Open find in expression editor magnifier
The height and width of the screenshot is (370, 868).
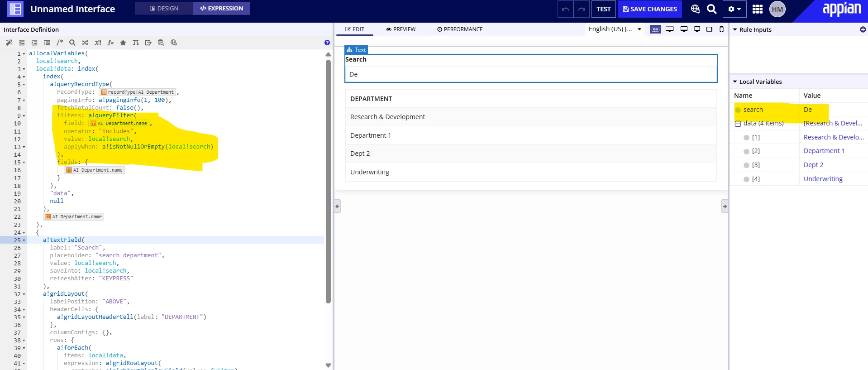point(72,43)
